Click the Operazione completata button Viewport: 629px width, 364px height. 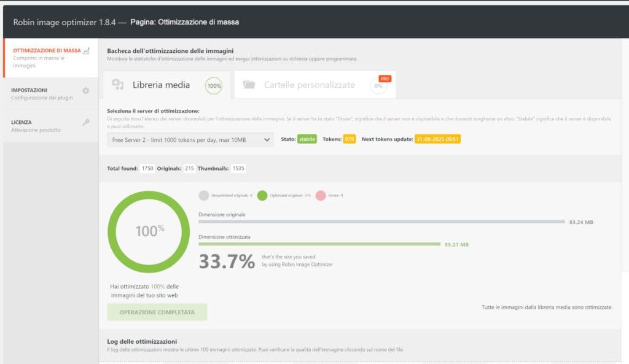157,312
